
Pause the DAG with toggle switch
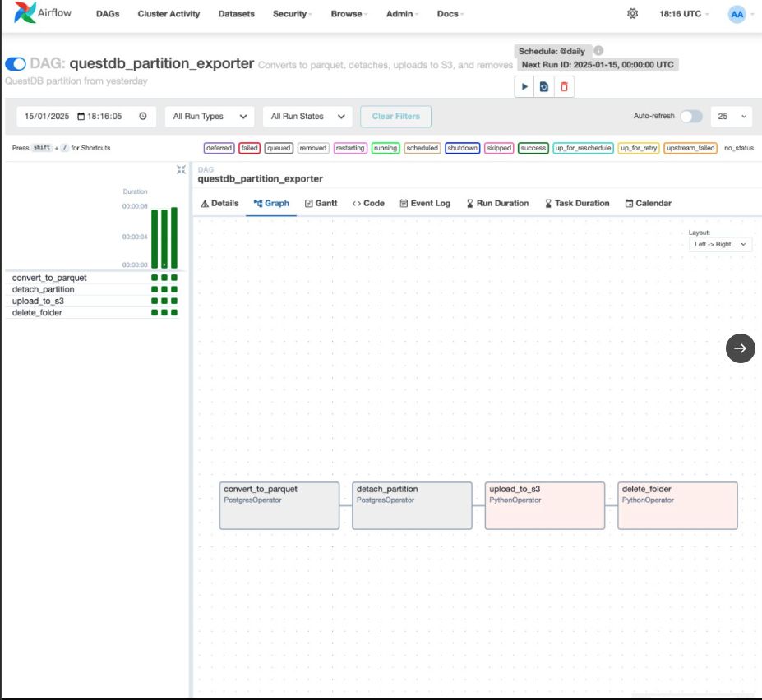(x=16, y=63)
